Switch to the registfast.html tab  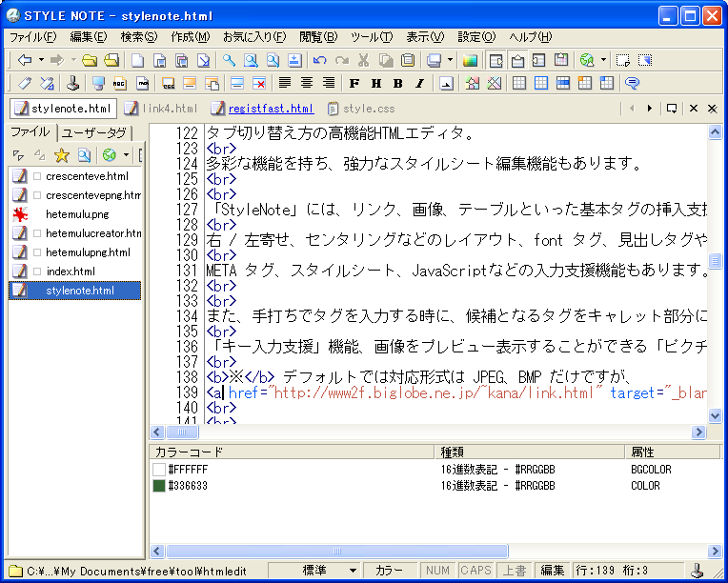262,109
